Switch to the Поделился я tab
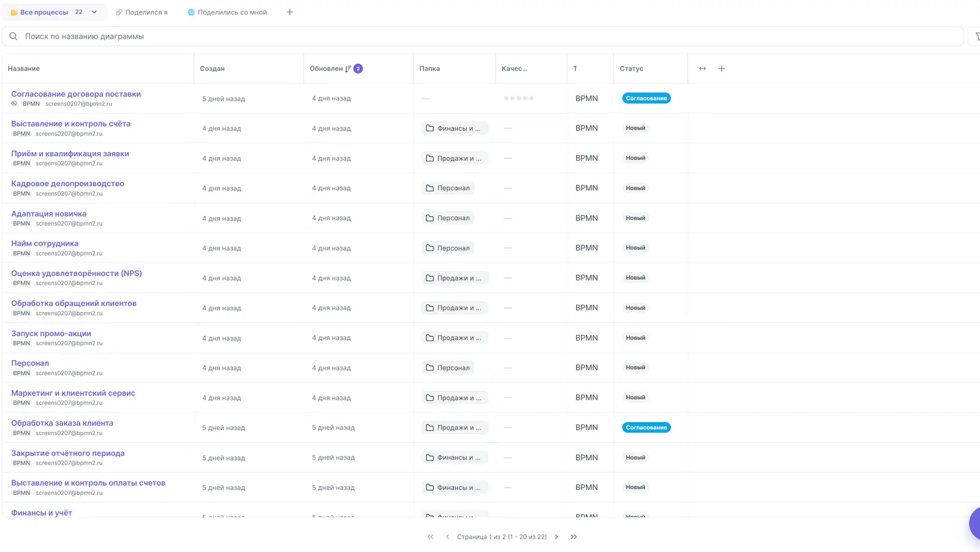Screen dimensions: 980x552 pos(142,12)
